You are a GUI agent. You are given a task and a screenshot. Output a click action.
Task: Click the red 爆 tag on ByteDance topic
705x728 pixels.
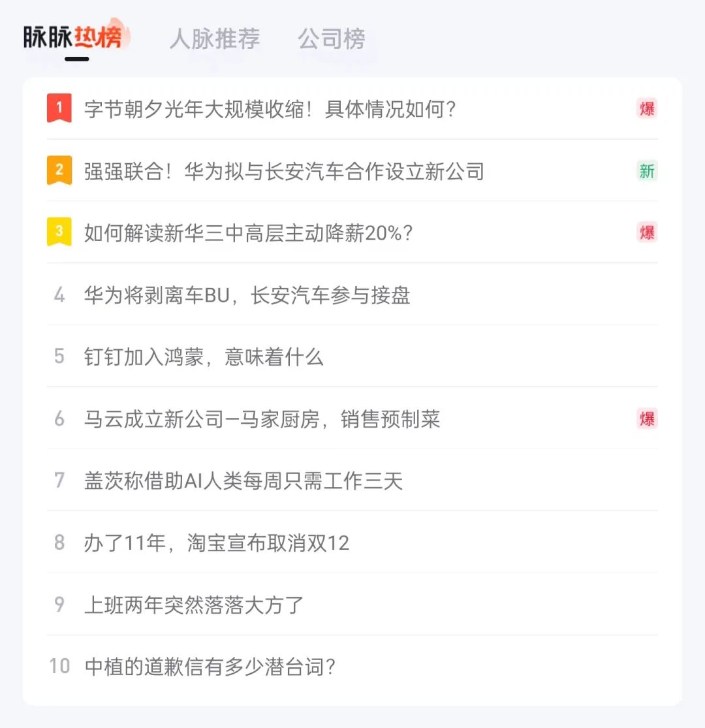(x=646, y=109)
